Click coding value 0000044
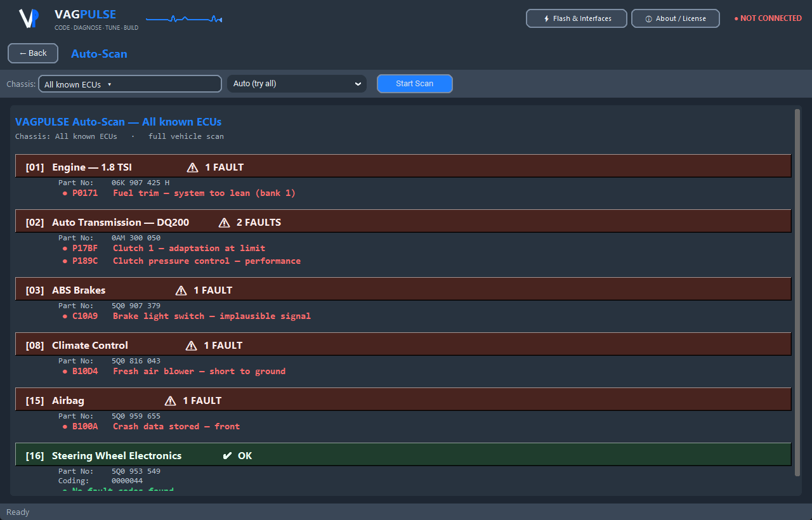This screenshot has width=812, height=520. (127, 481)
